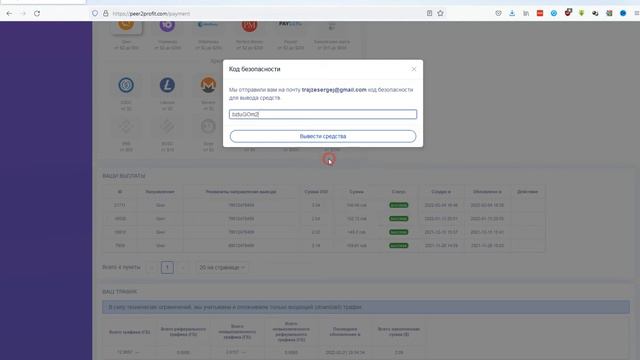Click the Pocket save icon in toolbar
Screen dimensions: 640x360
pos(498,13)
